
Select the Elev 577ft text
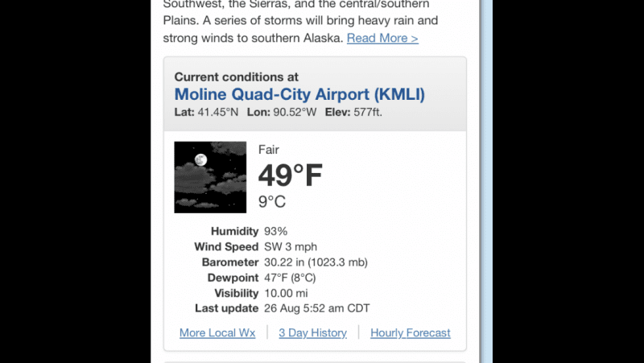[x=353, y=112]
